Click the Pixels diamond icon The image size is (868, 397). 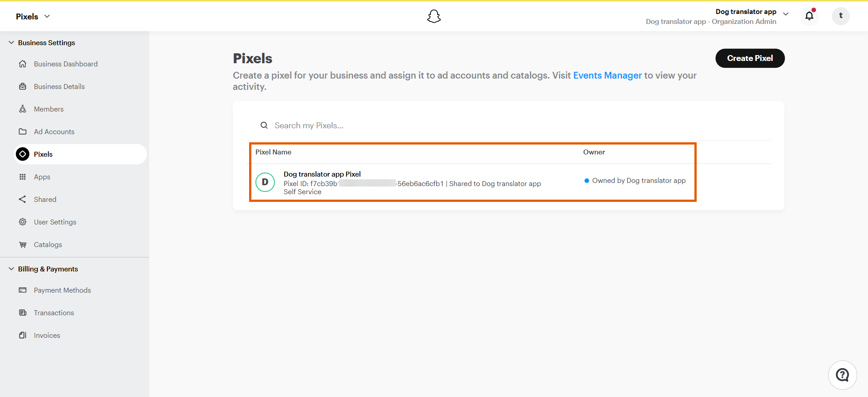pyautogui.click(x=23, y=154)
